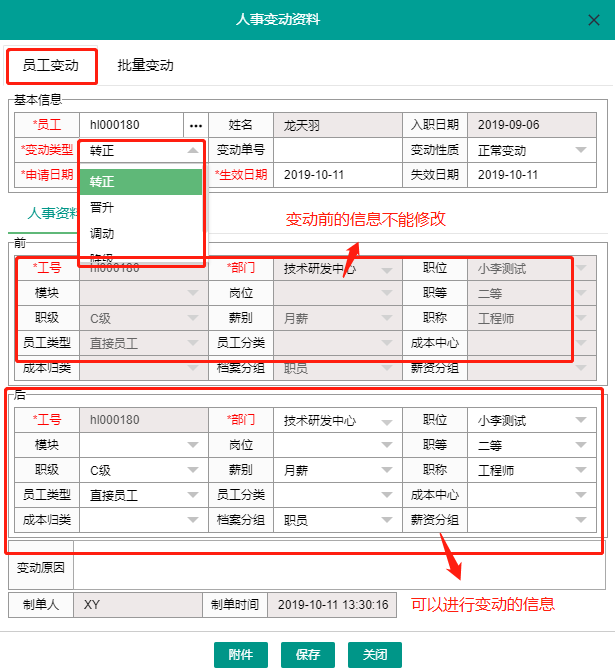This screenshot has height=671, width=615.
Task: Open 职位 dropdown in the 后 section
Action: 582,421
